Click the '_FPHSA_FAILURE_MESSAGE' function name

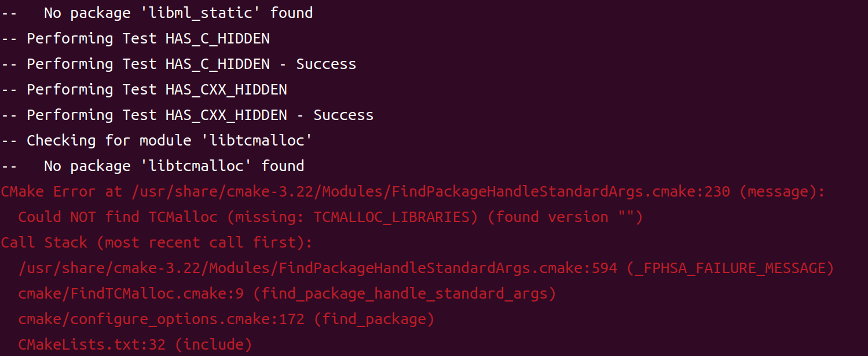tap(730, 268)
